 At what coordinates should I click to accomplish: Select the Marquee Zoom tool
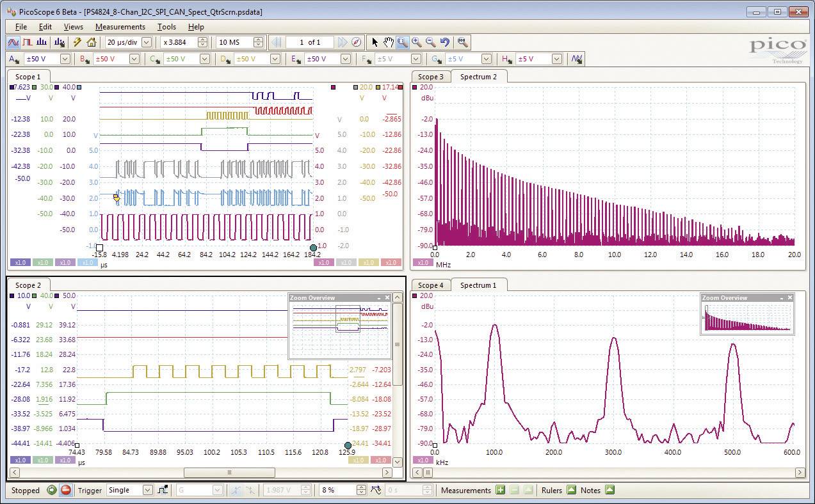click(x=403, y=42)
